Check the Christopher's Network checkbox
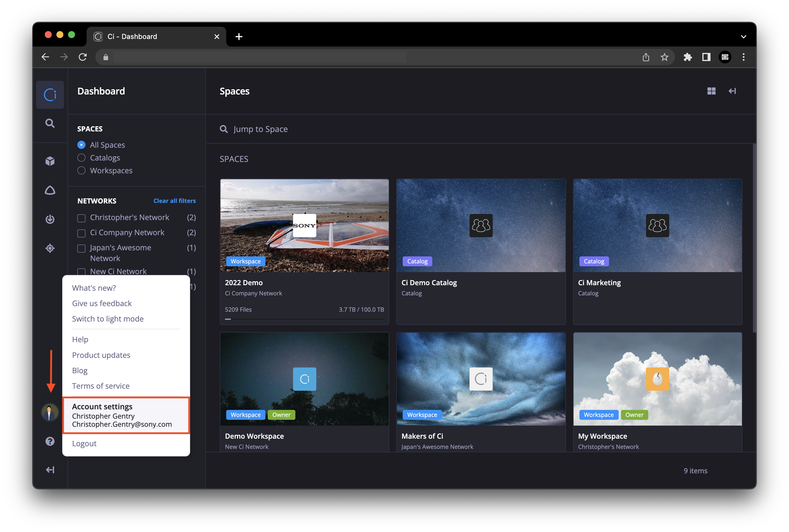This screenshot has height=532, width=789. (81, 218)
